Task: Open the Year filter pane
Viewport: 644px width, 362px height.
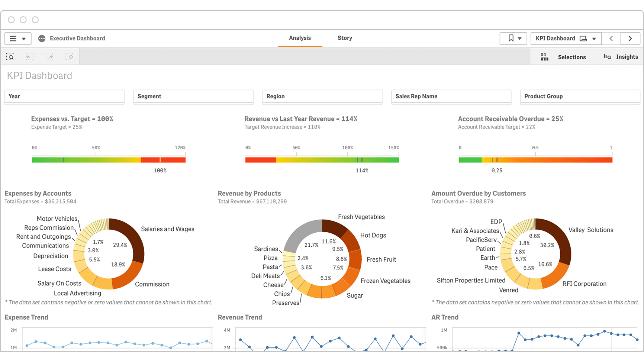Action: (x=64, y=97)
